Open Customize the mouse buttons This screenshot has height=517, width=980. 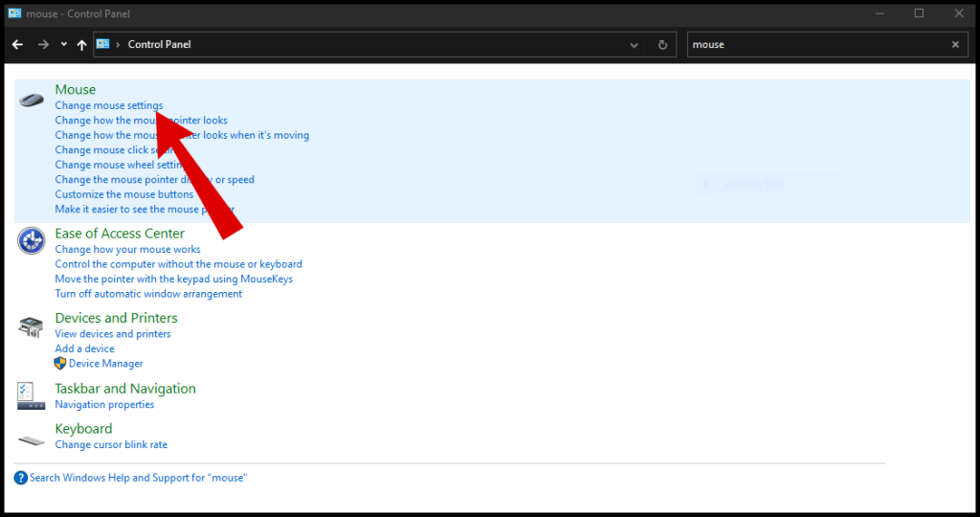tap(124, 194)
